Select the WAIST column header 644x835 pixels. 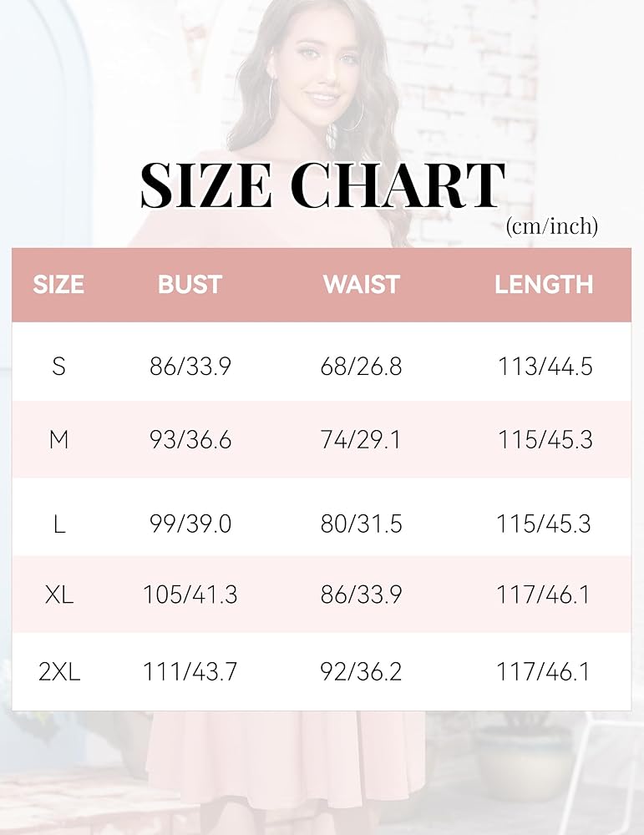361,285
